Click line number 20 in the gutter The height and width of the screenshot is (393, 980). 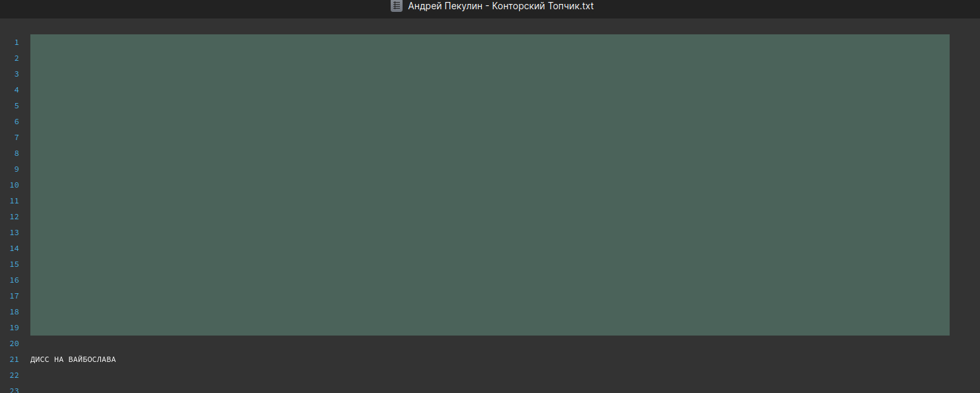click(x=15, y=343)
